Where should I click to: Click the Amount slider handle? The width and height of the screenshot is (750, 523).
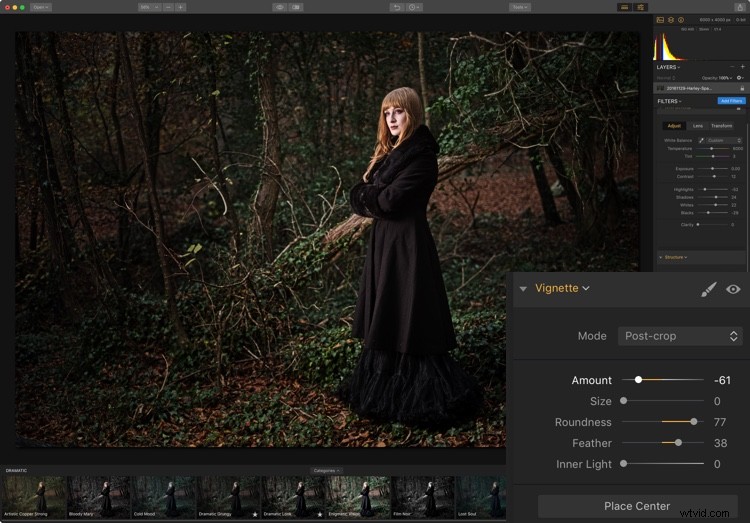pyautogui.click(x=638, y=379)
